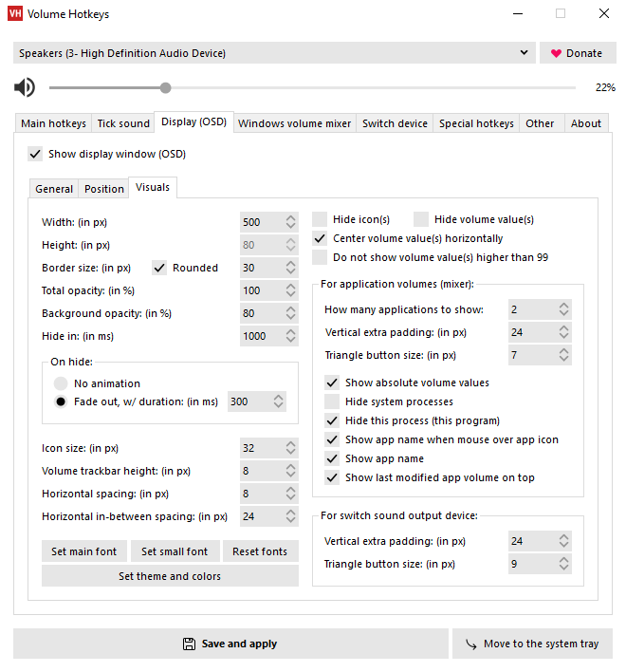Click floppy disk icon on Save and apply
Image resolution: width=626 pixels, height=672 pixels.
[x=189, y=644]
